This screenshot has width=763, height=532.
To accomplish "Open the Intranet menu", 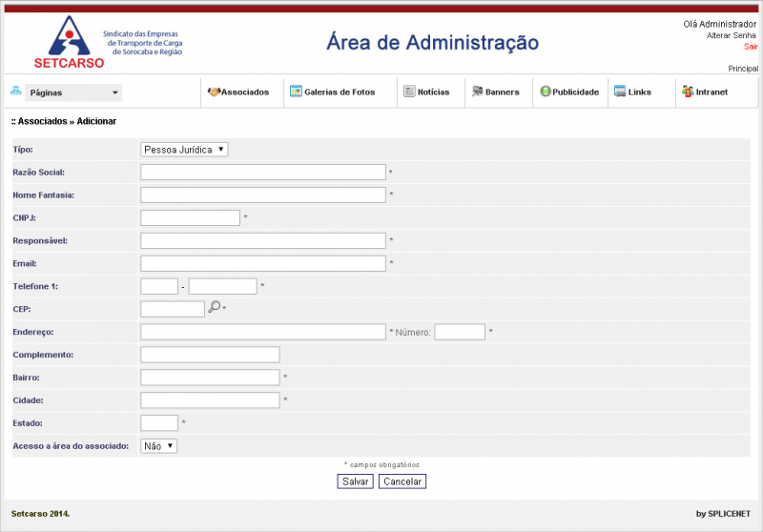I will pyautogui.click(x=711, y=92).
